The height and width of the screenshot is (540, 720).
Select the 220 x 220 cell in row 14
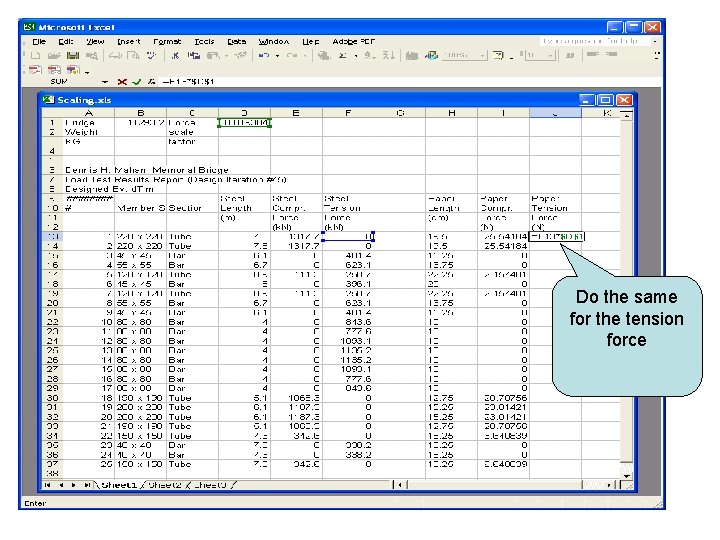[x=140, y=246]
